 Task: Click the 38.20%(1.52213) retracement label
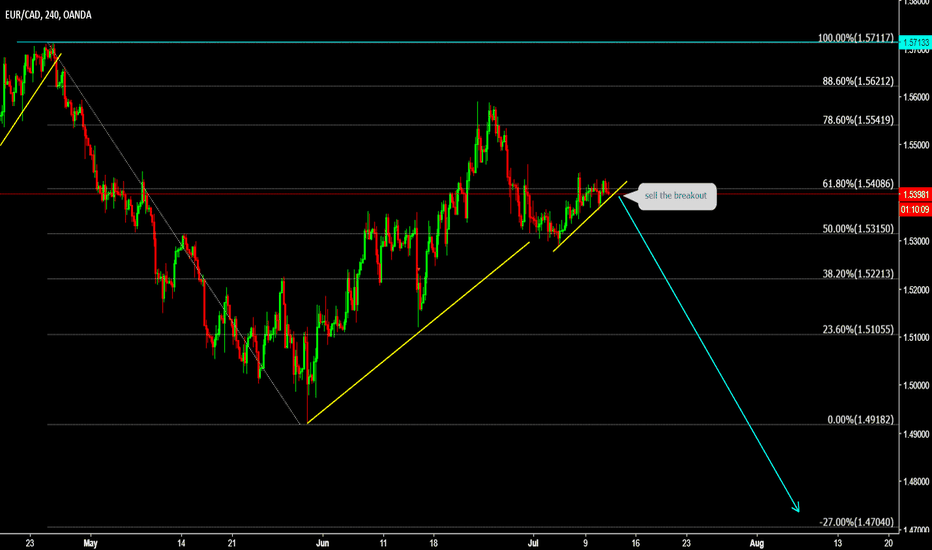[x=858, y=274]
